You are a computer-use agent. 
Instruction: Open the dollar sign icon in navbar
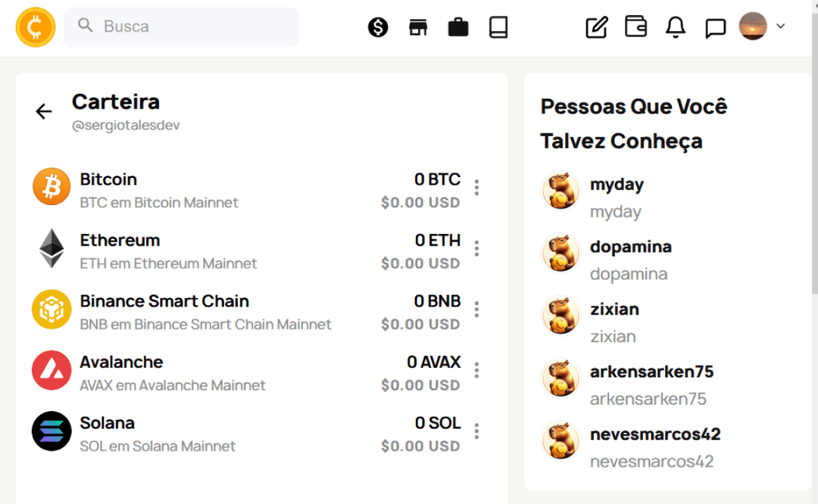[x=378, y=27]
